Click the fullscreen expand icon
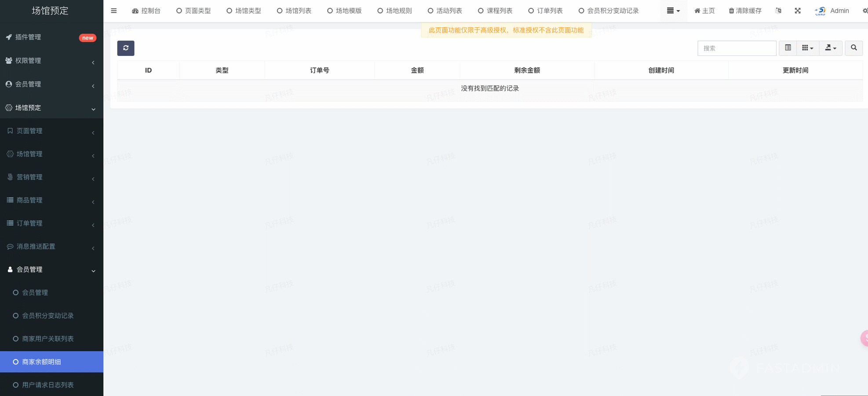The width and height of the screenshot is (868, 396). (x=797, y=11)
